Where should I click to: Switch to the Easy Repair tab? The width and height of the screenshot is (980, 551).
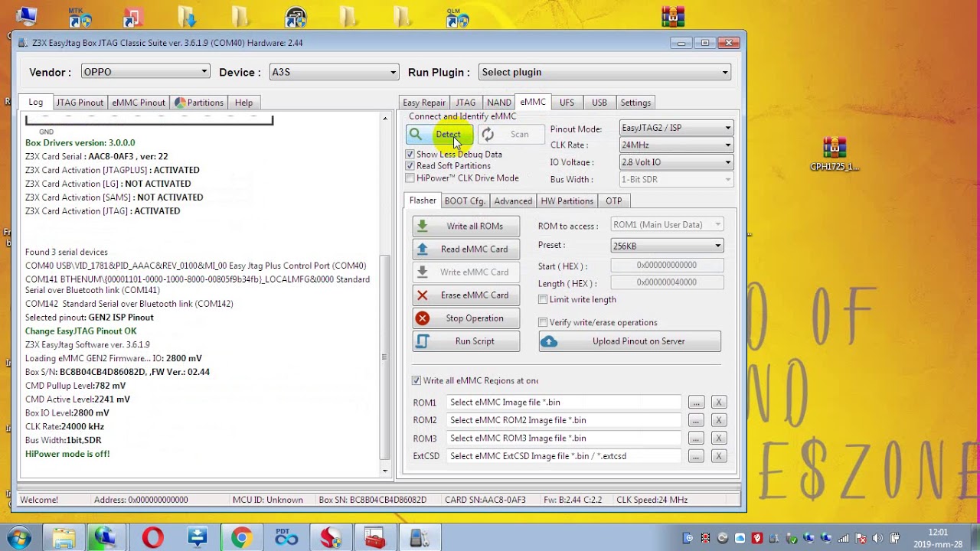[424, 103]
